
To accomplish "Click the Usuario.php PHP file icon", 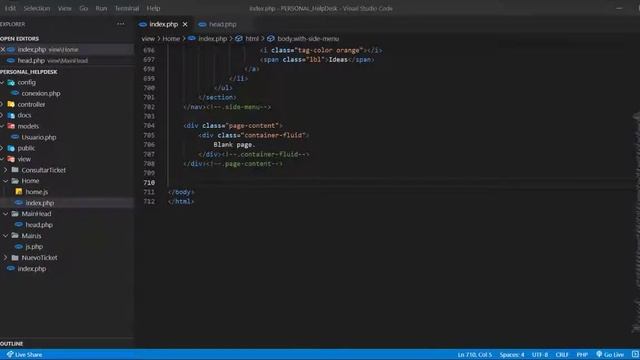I will click(x=15, y=138).
